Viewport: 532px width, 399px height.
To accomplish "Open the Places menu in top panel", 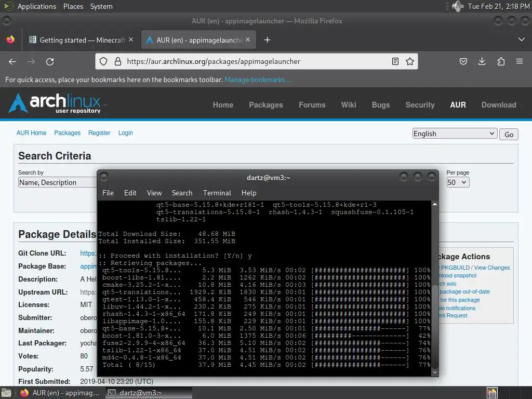I will (73, 6).
